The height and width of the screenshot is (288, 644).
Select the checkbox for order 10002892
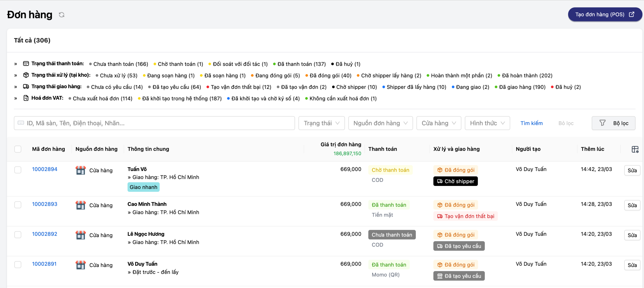click(18, 235)
